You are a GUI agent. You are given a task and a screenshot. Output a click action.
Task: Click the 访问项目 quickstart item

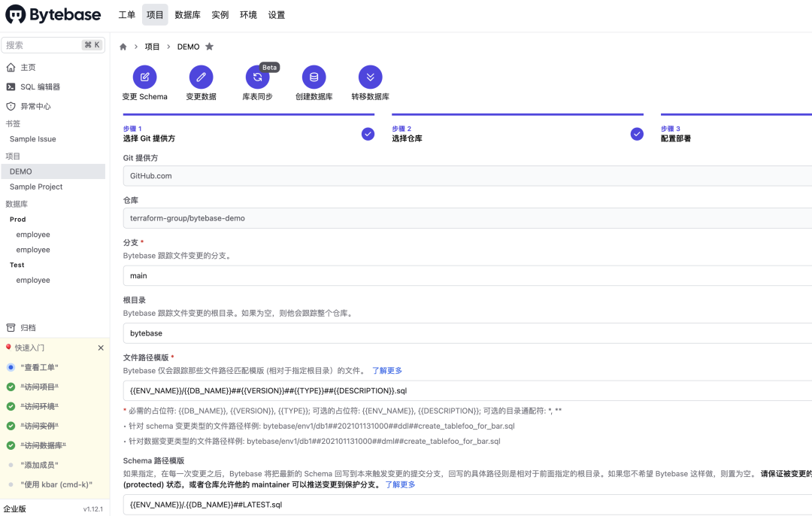[x=39, y=387]
